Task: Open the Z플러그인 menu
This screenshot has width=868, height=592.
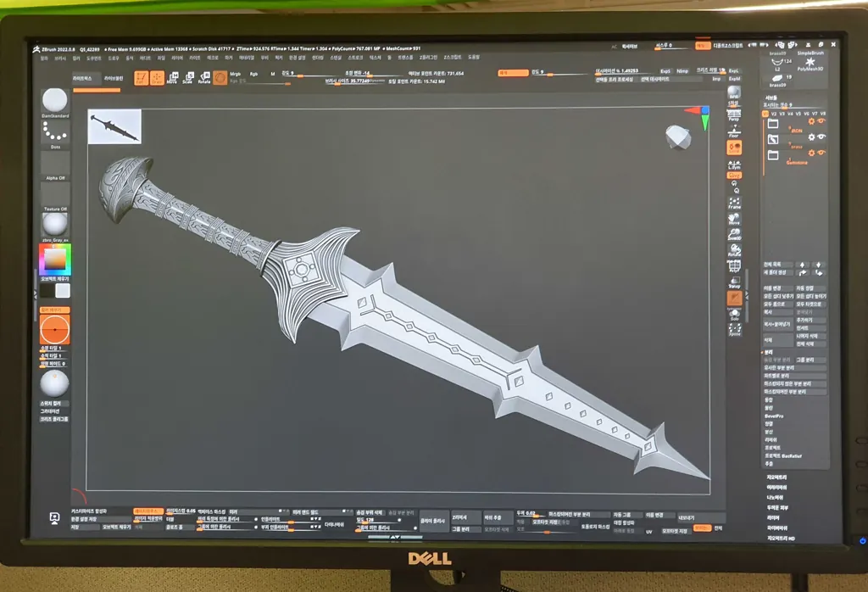Action: (x=427, y=58)
